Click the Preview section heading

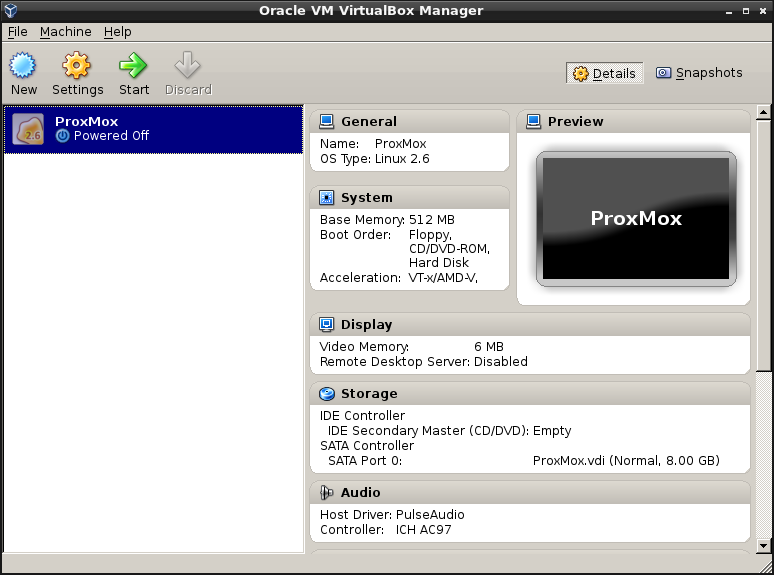pos(576,121)
